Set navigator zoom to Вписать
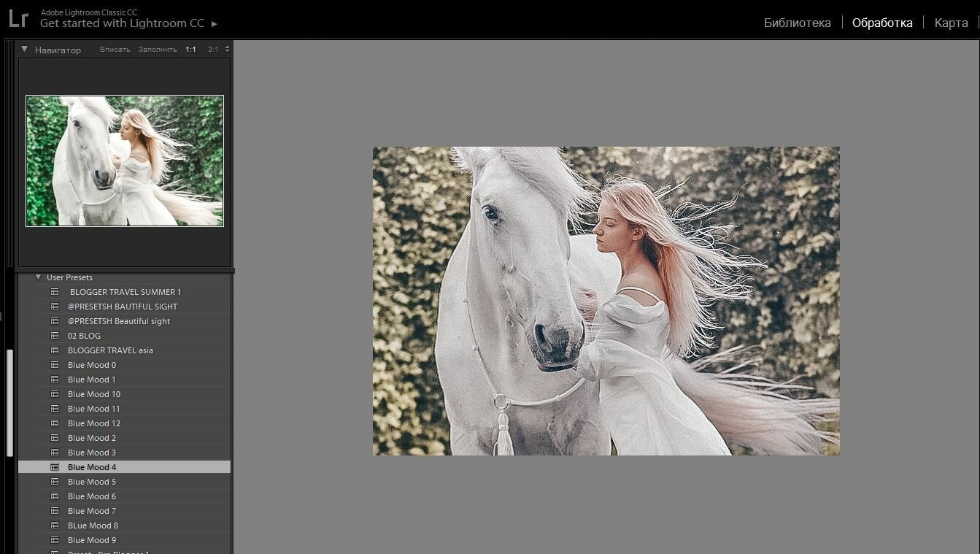This screenshot has height=554, width=980. (115, 50)
